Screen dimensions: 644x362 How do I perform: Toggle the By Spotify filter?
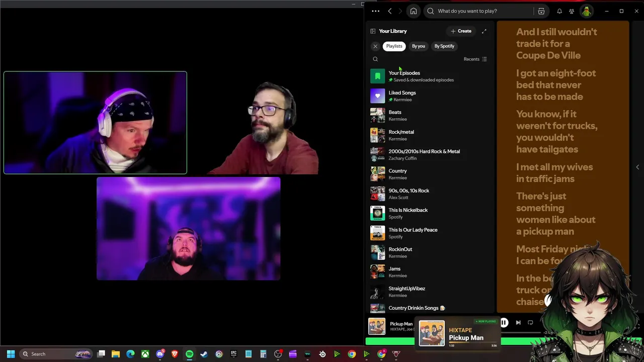pos(444,46)
